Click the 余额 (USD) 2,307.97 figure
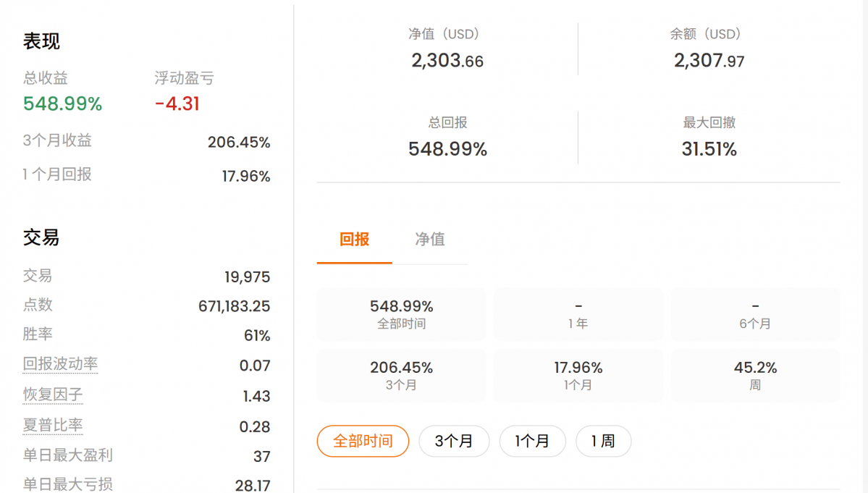The width and height of the screenshot is (868, 493). (x=709, y=60)
